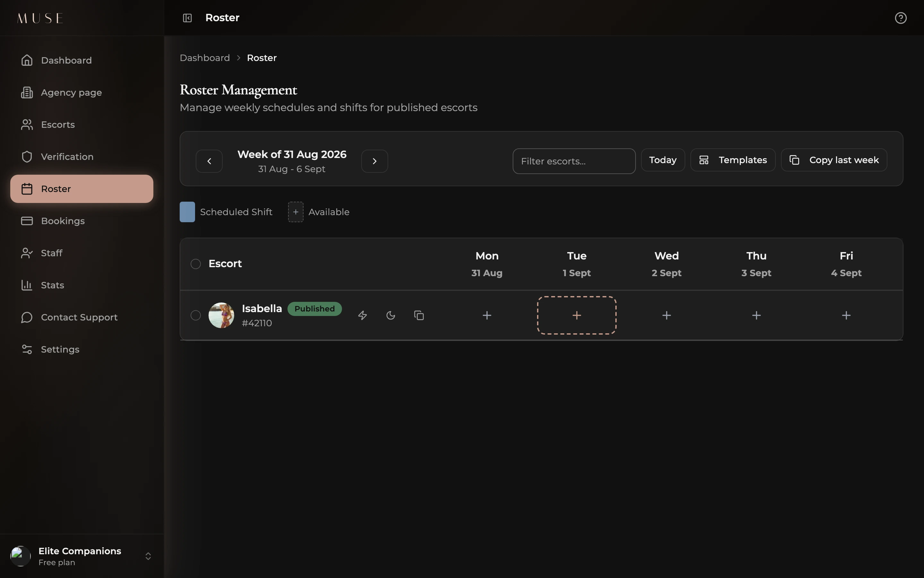
Task: Click the moon icon for Isabella
Action: pyautogui.click(x=390, y=315)
